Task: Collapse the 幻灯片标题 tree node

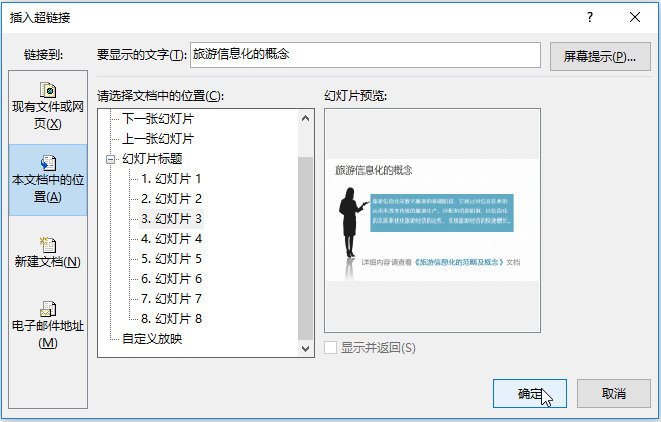Action: 110,159
